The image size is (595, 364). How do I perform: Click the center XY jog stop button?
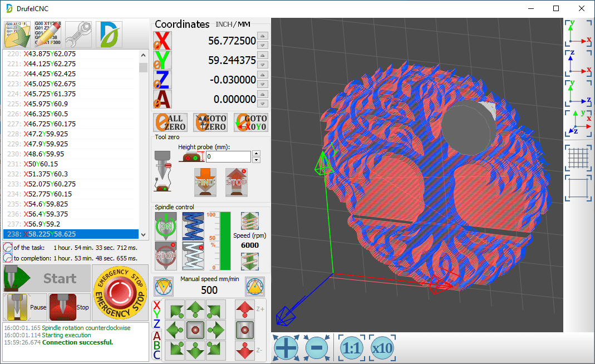(195, 330)
